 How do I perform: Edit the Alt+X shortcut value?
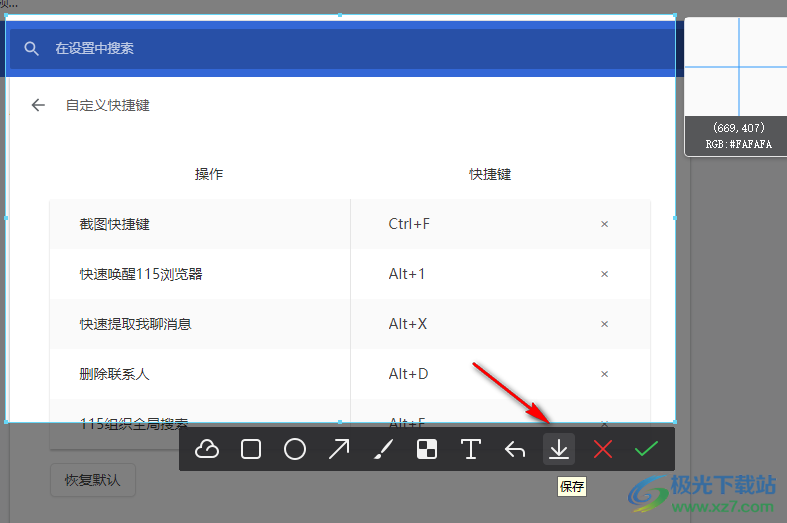click(408, 324)
